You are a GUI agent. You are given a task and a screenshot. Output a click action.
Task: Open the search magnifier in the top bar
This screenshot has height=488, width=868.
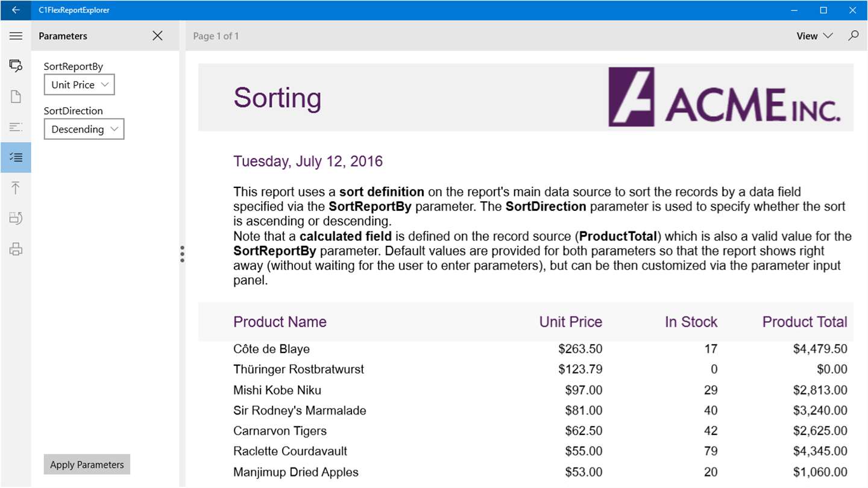click(x=853, y=36)
